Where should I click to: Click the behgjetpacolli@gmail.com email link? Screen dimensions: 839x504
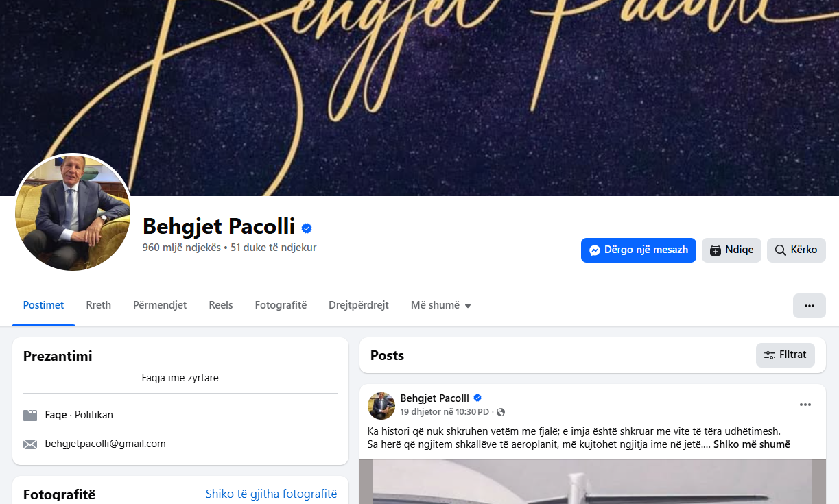(106, 444)
